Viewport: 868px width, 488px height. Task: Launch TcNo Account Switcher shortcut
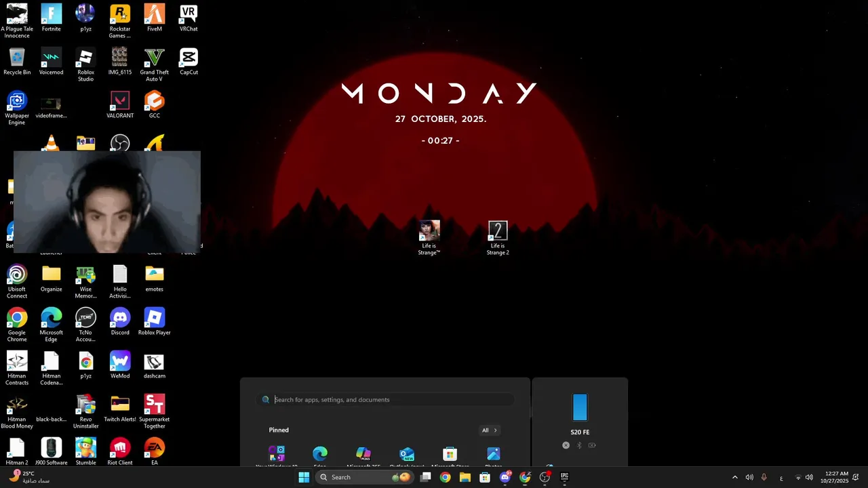click(85, 325)
